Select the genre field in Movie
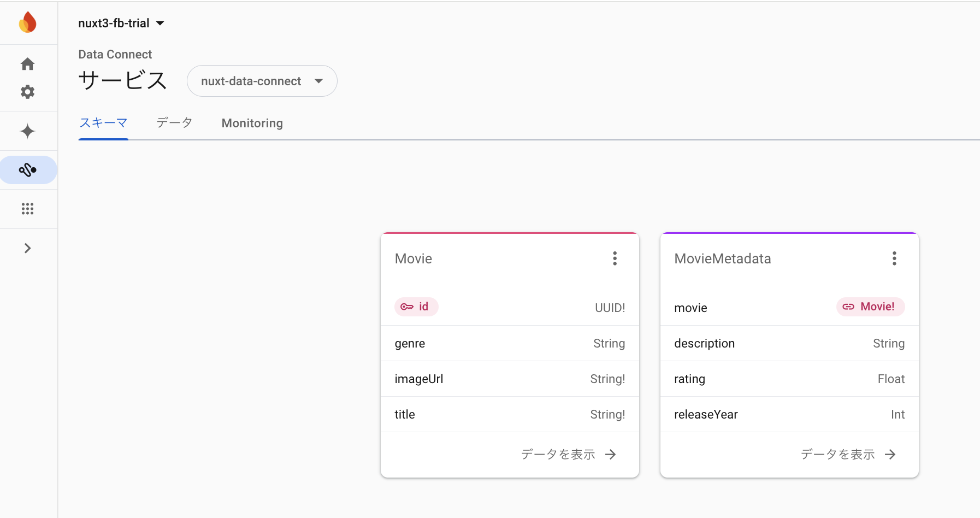 pos(411,343)
